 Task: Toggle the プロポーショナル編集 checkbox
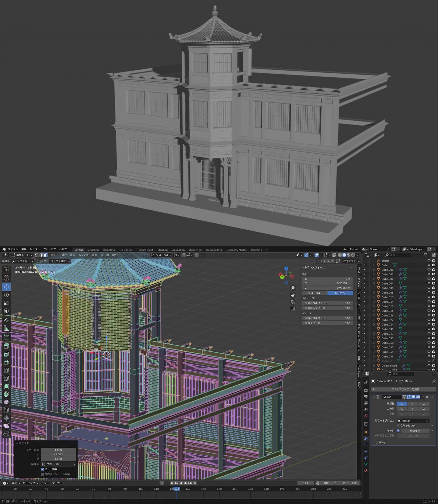pos(42,474)
